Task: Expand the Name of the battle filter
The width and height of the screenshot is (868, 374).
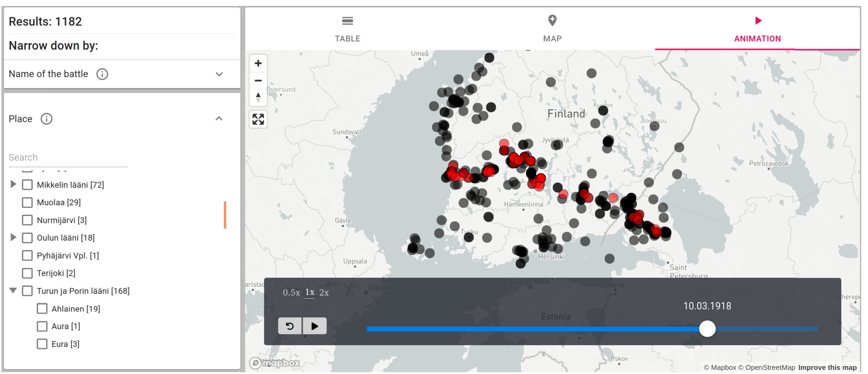Action: click(219, 74)
